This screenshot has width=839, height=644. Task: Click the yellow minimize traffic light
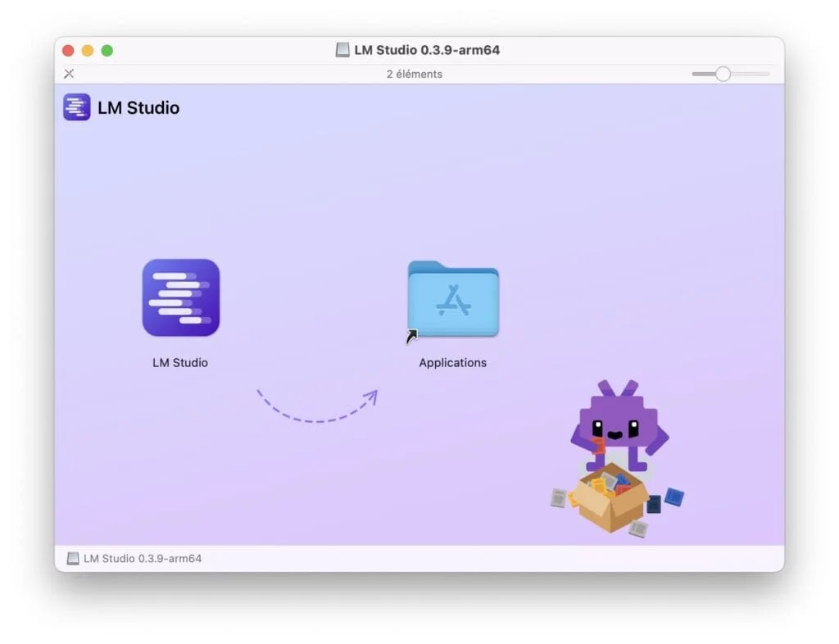[88, 50]
